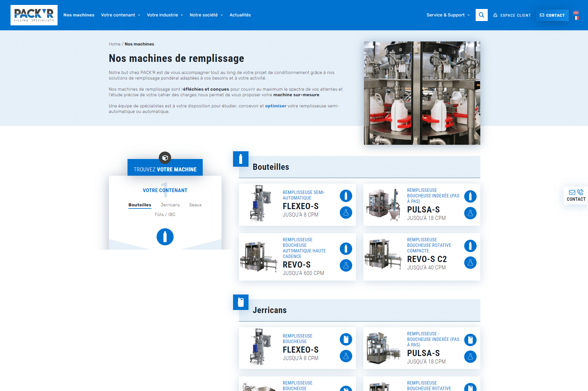
Task: Click the info icon on FLEXEO-S card
Action: coord(346,195)
